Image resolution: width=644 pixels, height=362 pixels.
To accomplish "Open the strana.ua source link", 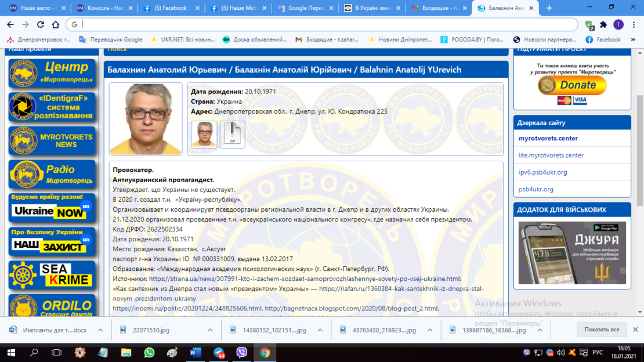I will pyautogui.click(x=305, y=278).
